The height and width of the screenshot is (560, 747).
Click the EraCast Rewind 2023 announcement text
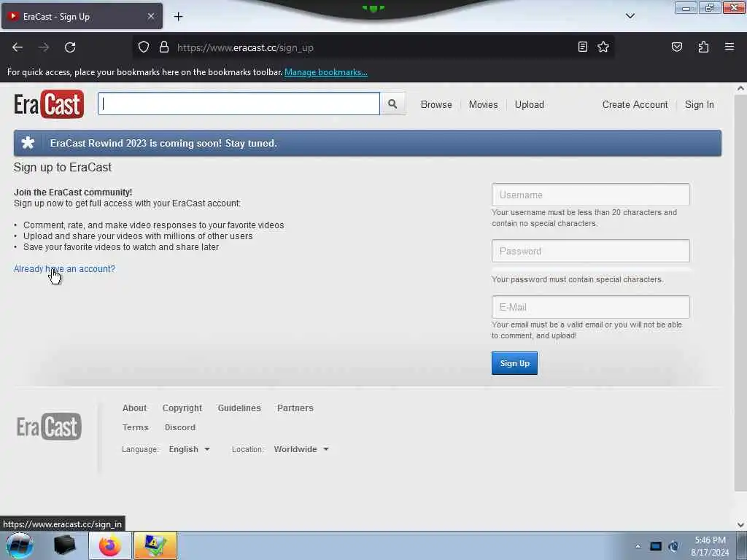pyautogui.click(x=163, y=143)
